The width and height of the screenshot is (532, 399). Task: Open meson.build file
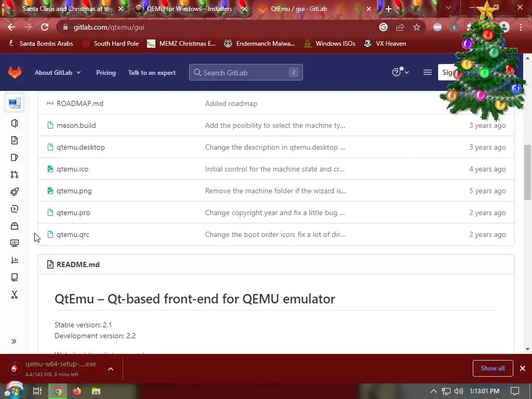tap(76, 126)
